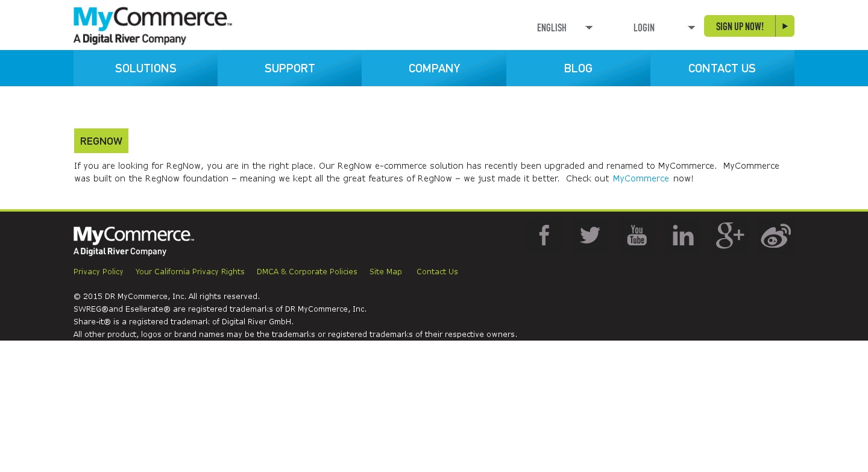Click the MyCommerce header logo
868x472 pixels.
coord(153,26)
